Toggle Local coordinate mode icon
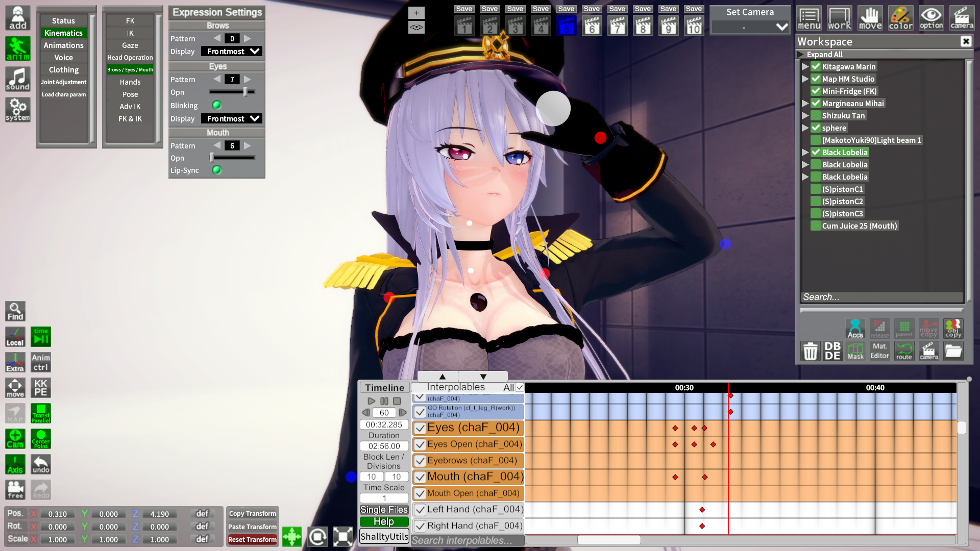Screen dimensions: 980x551 point(15,337)
